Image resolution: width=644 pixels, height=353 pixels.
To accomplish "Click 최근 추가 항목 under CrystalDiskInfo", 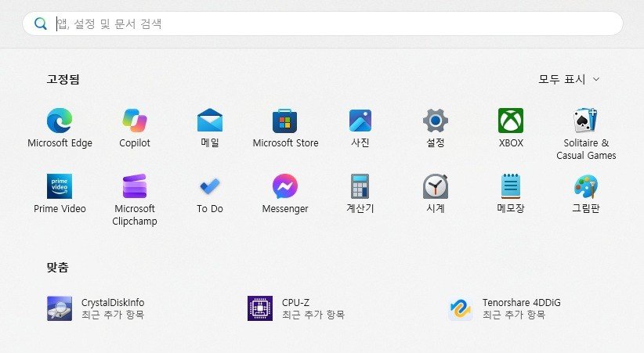I will 113,315.
